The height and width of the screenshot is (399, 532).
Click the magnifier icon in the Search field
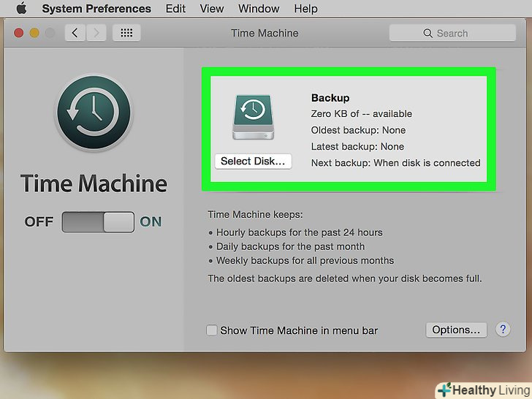428,33
